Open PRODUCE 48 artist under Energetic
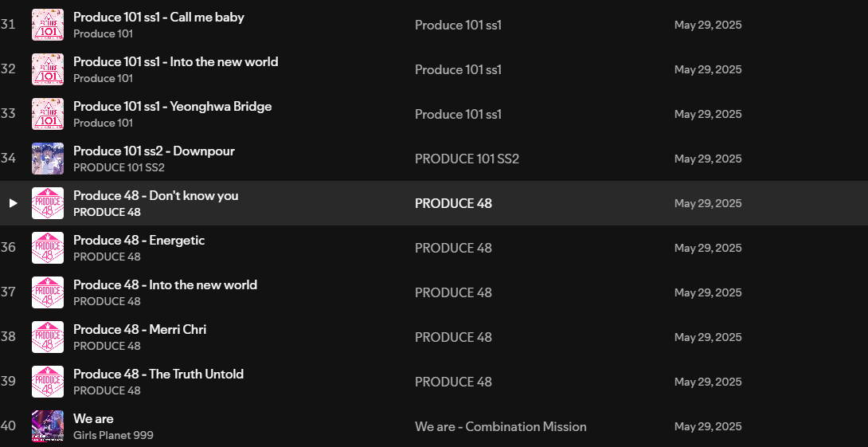 (107, 257)
